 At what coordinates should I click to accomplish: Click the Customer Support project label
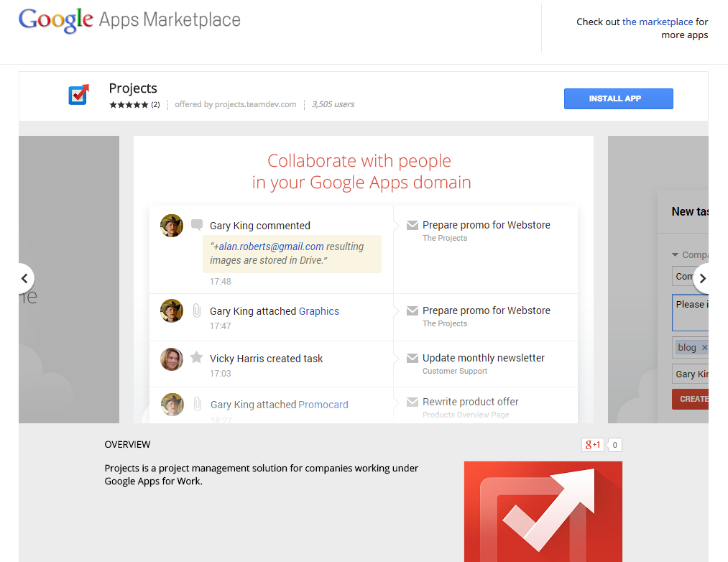[x=455, y=371]
